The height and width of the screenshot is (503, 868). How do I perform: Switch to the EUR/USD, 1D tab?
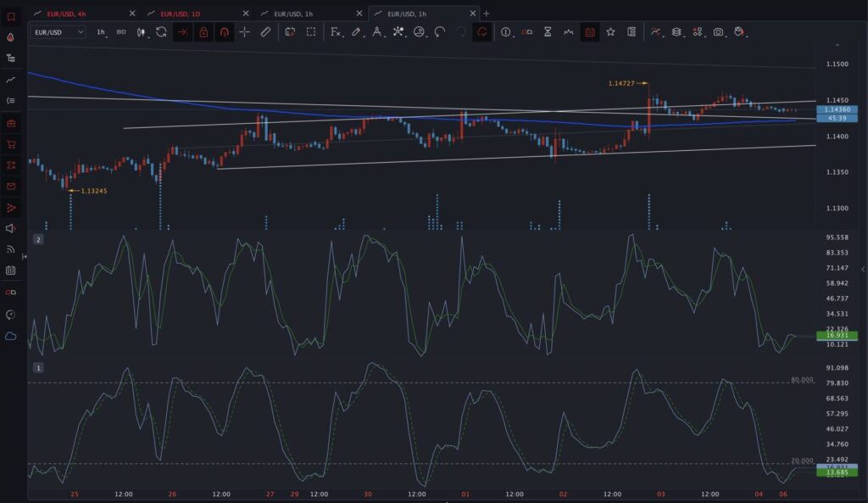pyautogui.click(x=180, y=14)
